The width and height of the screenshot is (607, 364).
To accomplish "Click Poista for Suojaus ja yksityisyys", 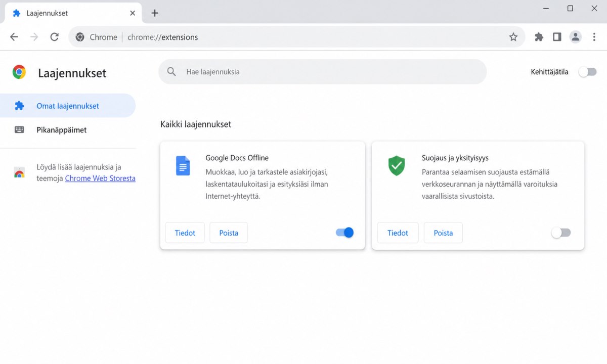I will pyautogui.click(x=443, y=233).
